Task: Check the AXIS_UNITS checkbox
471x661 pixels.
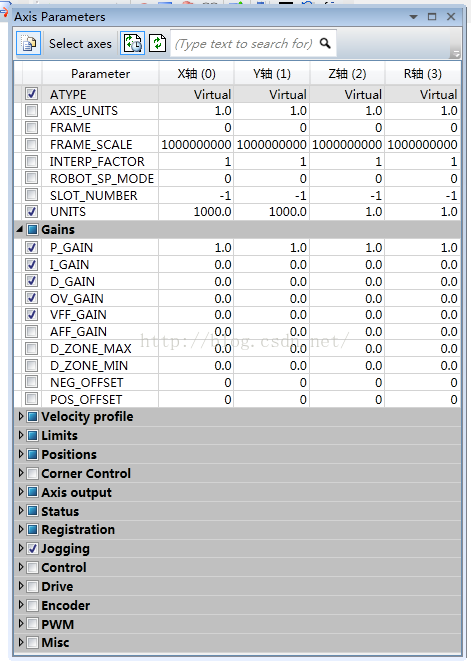Action: click(x=31, y=110)
